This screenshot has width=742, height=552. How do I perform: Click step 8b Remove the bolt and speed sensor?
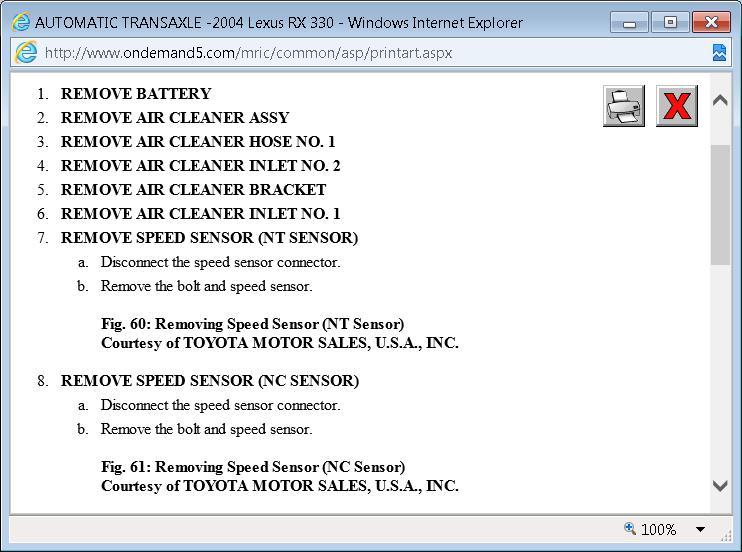click(x=207, y=429)
